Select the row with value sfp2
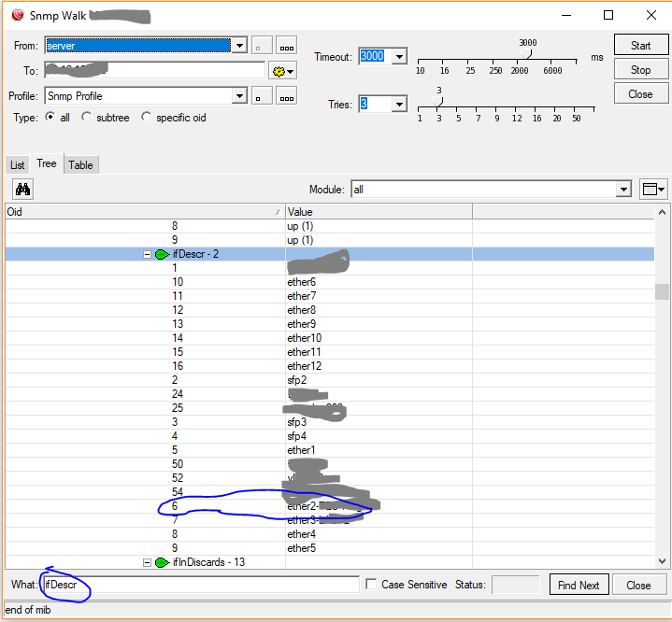This screenshot has width=672, height=622. (x=330, y=380)
